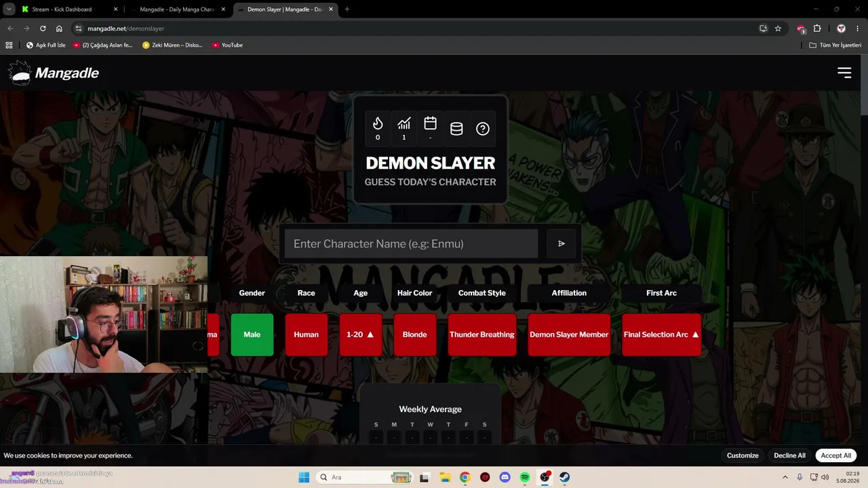Close the Demon Slayer | Mangadle tab
This screenshot has width=868, height=488.
click(x=330, y=9)
